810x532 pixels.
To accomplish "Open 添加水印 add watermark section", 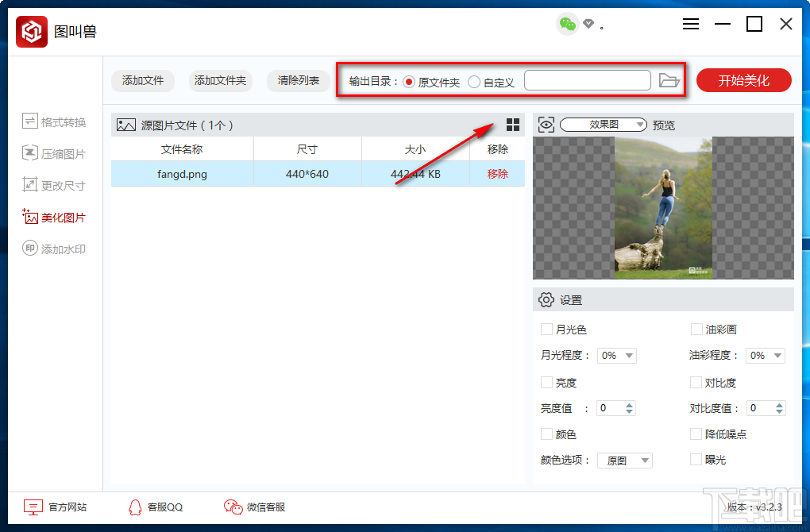I will tap(54, 249).
